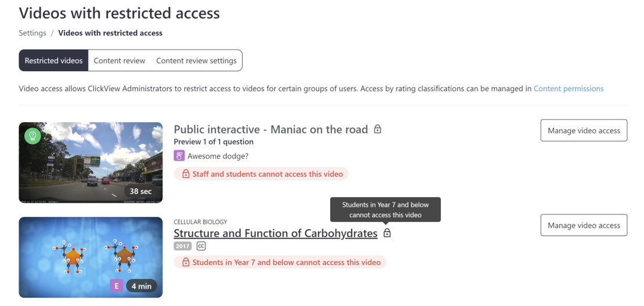Click lock icon next to Structure and Function of Carbohydrates
The width and height of the screenshot is (644, 306).
click(x=387, y=233)
